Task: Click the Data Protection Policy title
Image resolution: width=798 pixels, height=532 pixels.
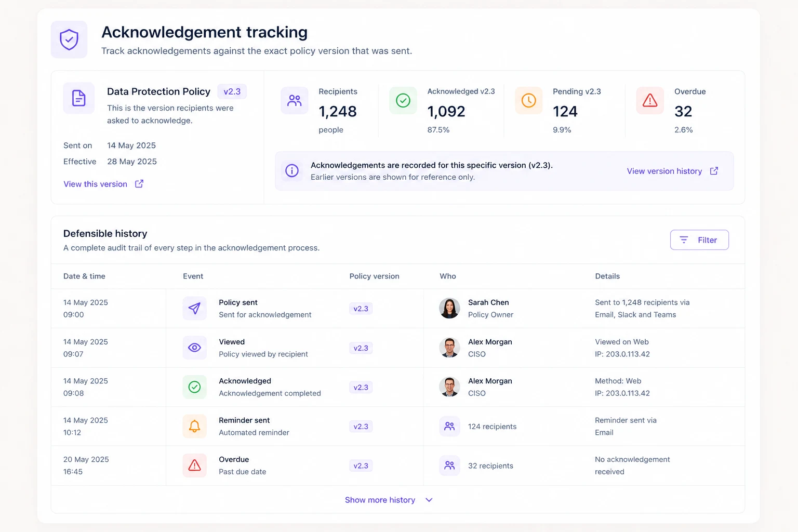Action: (x=158, y=91)
